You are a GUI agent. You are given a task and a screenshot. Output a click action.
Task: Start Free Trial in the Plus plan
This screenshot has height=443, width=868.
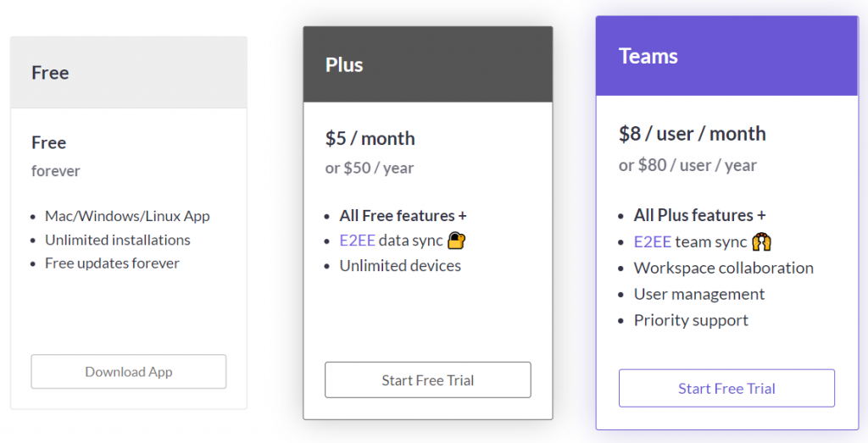(428, 380)
